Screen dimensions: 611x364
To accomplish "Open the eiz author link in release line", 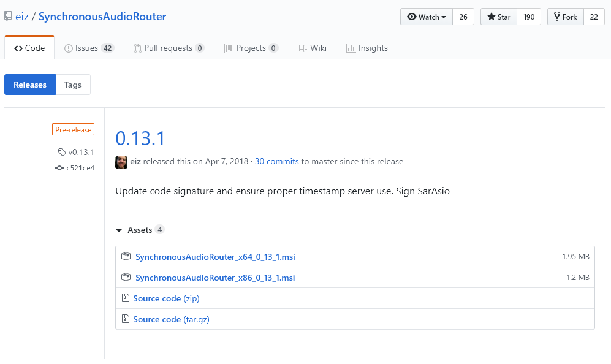I will coord(135,161).
